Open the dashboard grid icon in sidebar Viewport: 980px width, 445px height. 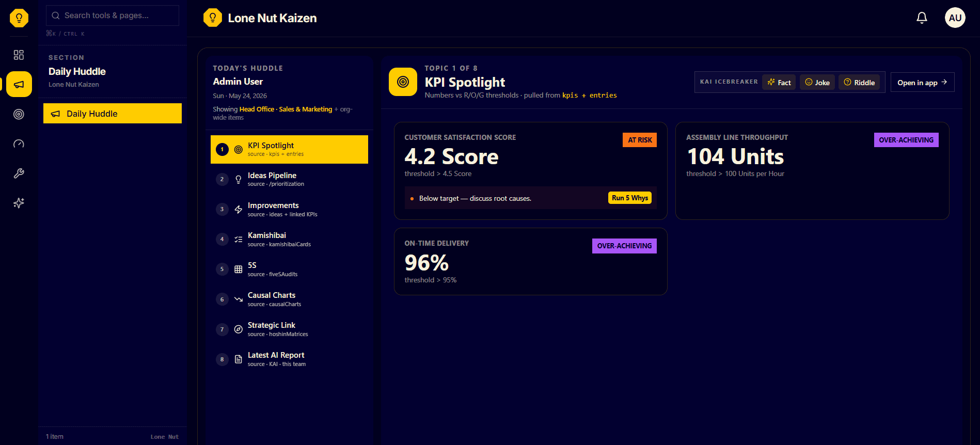[19, 55]
